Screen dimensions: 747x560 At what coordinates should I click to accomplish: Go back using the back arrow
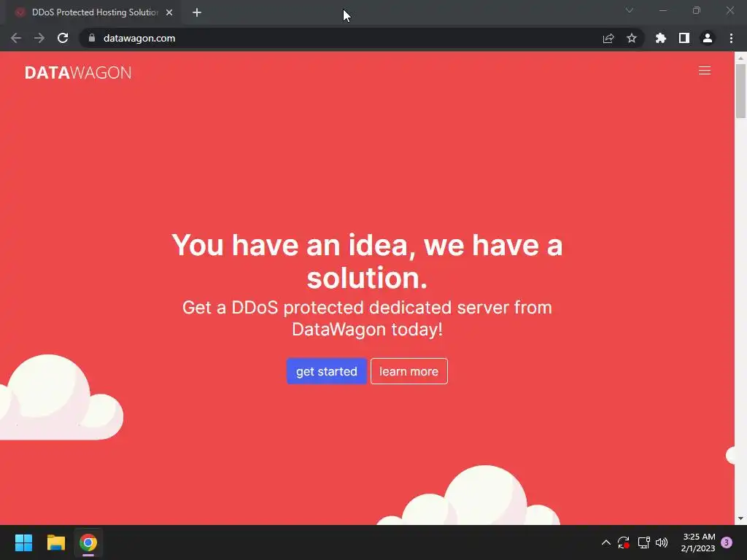16,38
